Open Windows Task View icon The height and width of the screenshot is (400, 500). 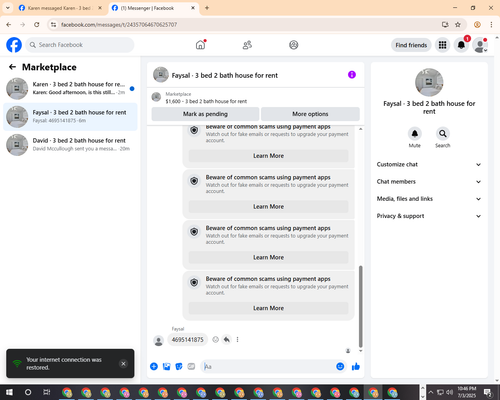47,392
